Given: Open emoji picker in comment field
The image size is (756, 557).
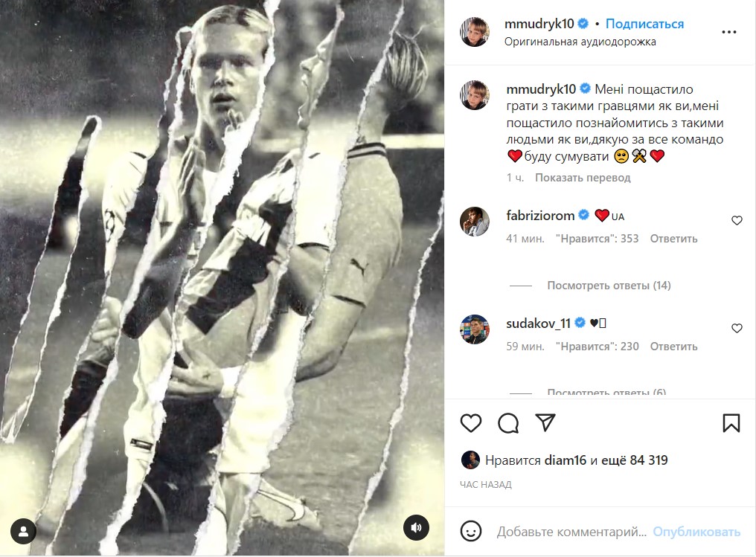Looking at the screenshot, I should coord(470,532).
